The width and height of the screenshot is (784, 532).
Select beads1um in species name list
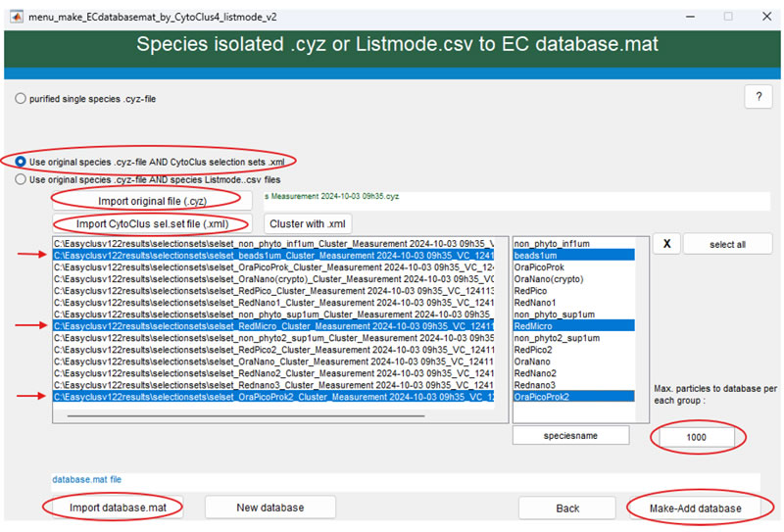(573, 255)
